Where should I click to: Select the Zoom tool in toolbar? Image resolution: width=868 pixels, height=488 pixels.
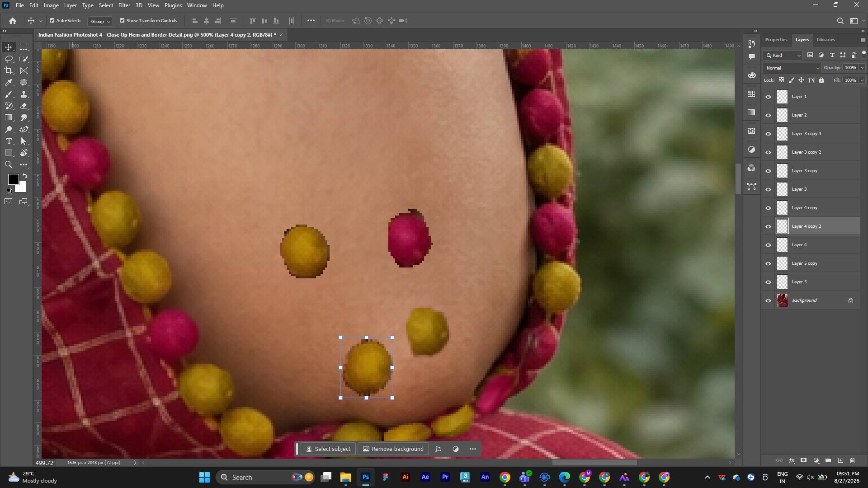(x=9, y=164)
